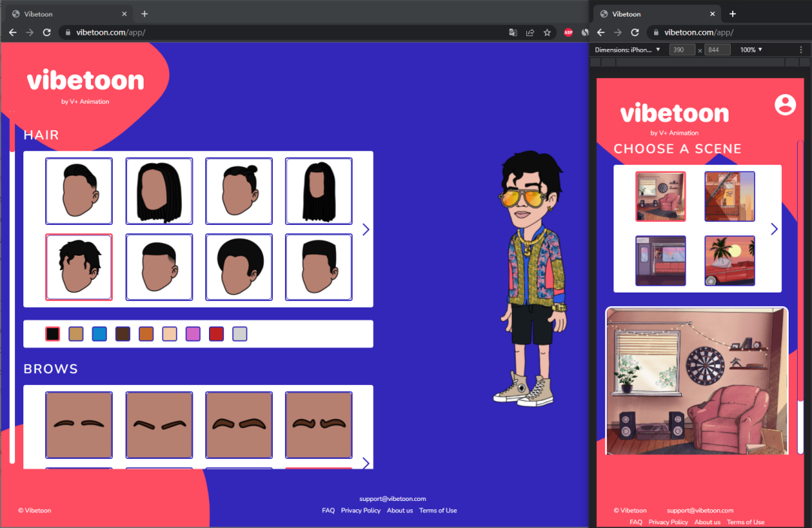Open Privacy Policy link in left footer
The height and width of the screenshot is (528, 812).
360,511
